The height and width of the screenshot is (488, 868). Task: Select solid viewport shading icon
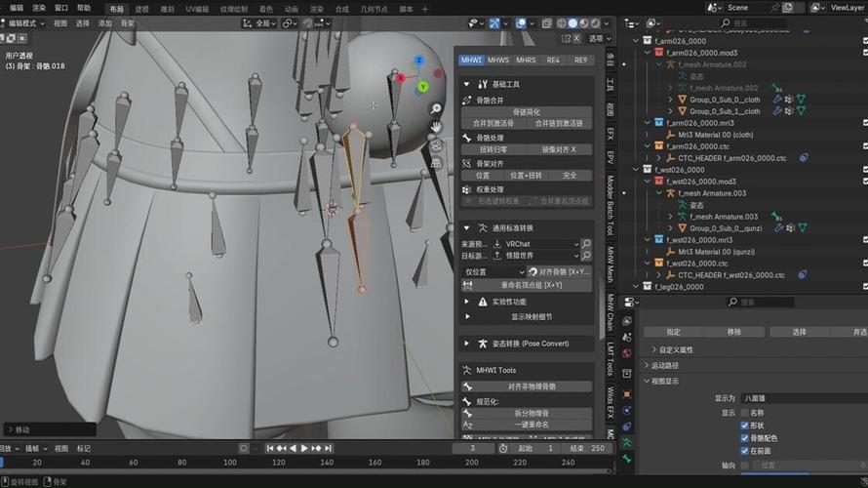[x=572, y=23]
